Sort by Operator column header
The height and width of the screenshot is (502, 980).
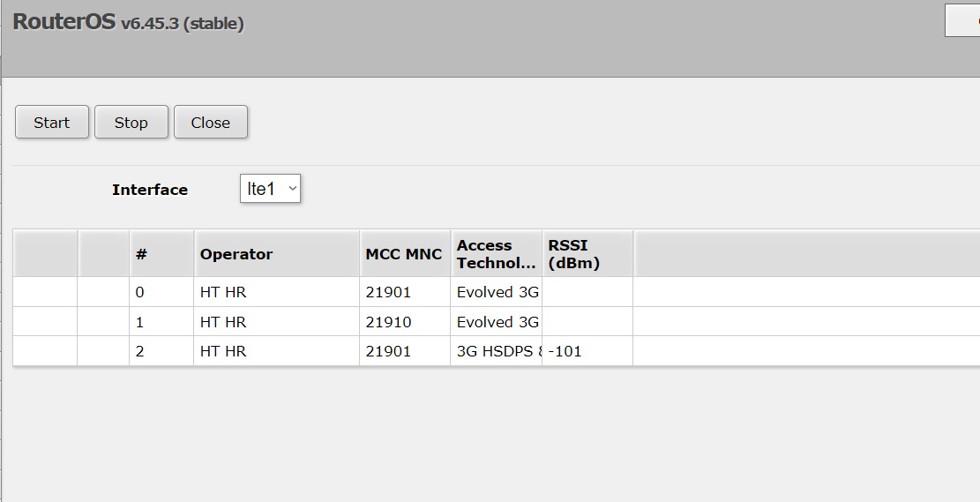click(x=275, y=254)
